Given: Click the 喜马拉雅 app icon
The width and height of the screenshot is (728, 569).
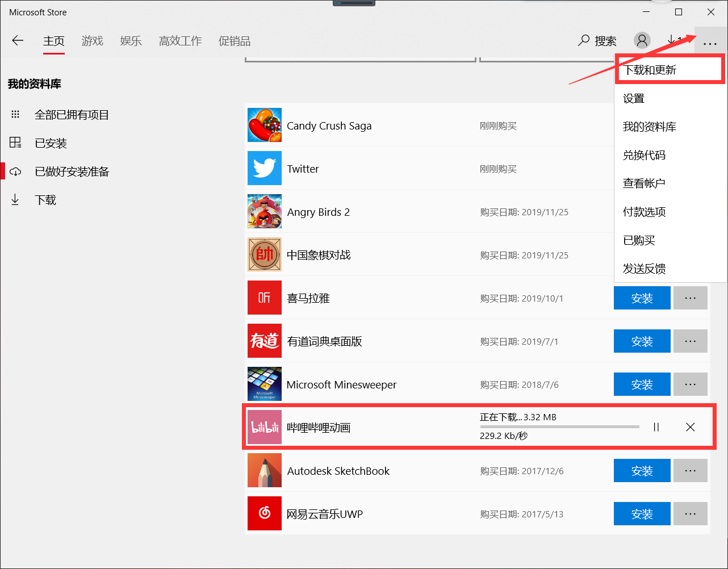Looking at the screenshot, I should point(265,298).
